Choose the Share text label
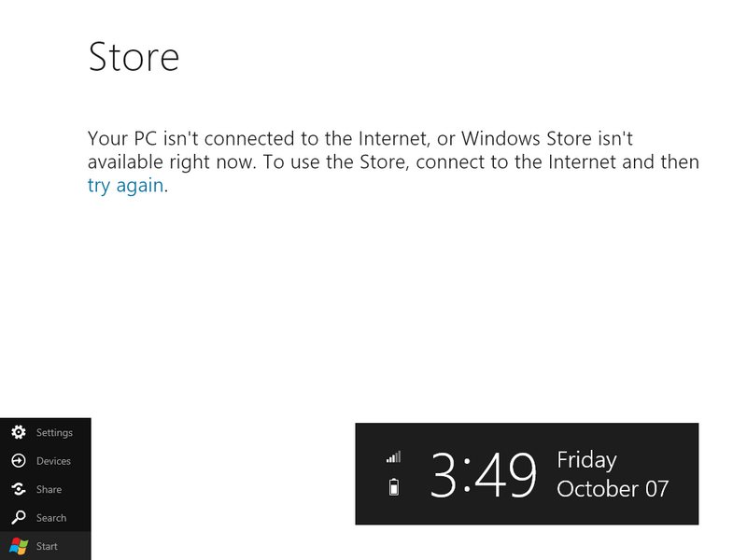This screenshot has width=747, height=560. 49,489
